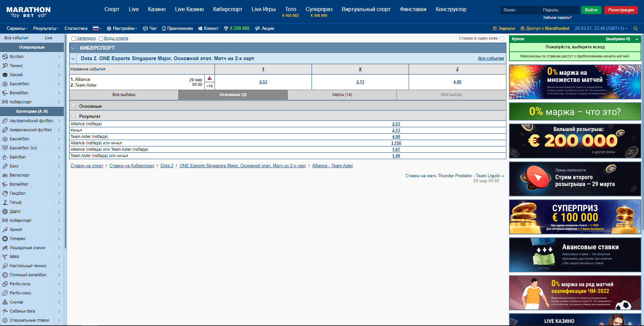Click the Boxing glove icon in sidebar
The width and height of the screenshot is (644, 326).
pos(5,166)
